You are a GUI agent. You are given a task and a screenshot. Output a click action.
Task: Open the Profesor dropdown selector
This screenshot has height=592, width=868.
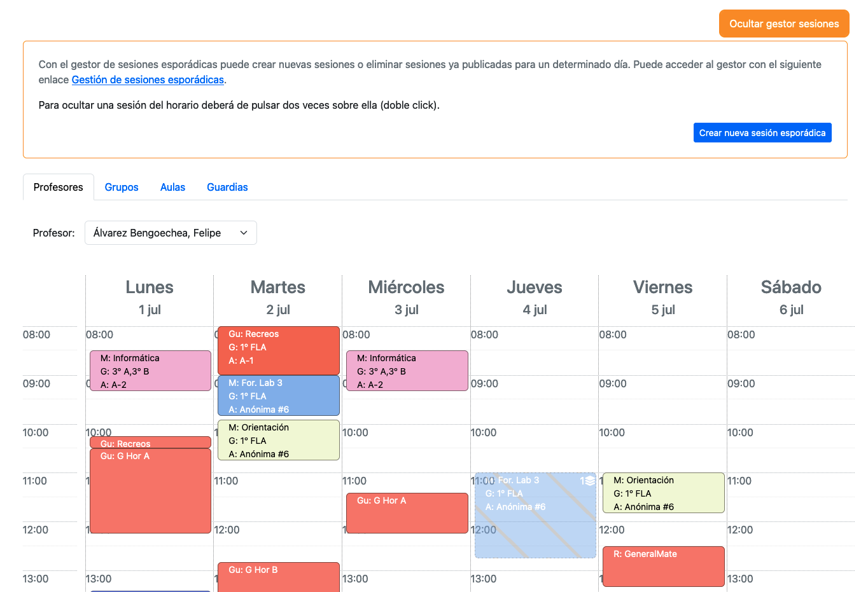[171, 233]
